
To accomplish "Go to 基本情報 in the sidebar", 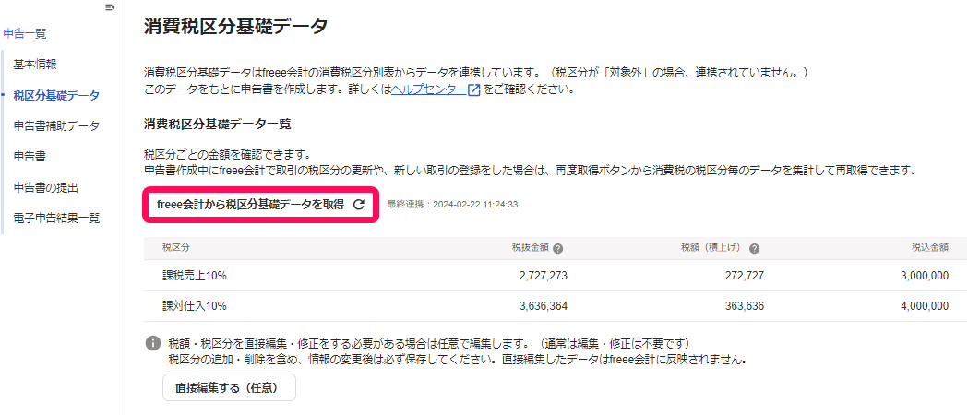I will tap(35, 65).
